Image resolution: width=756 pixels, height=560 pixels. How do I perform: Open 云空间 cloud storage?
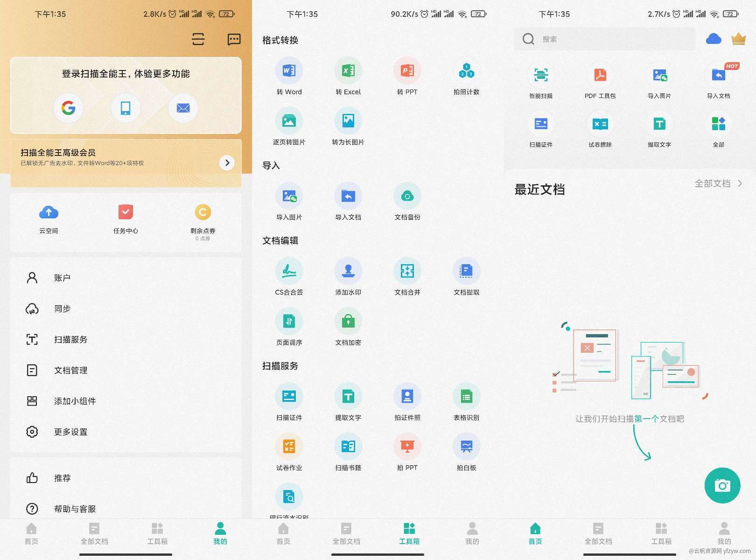coord(49,219)
